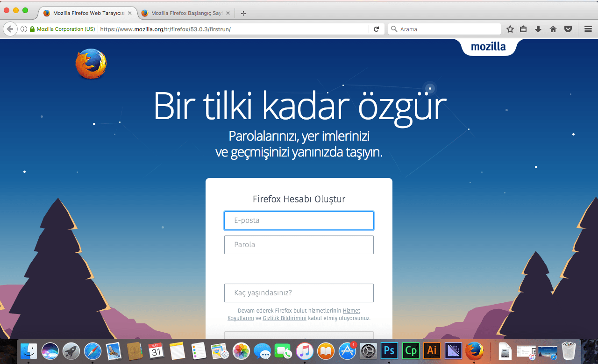598x364 pixels.
Task: Open iTunes music icon in Dock
Action: (305, 351)
